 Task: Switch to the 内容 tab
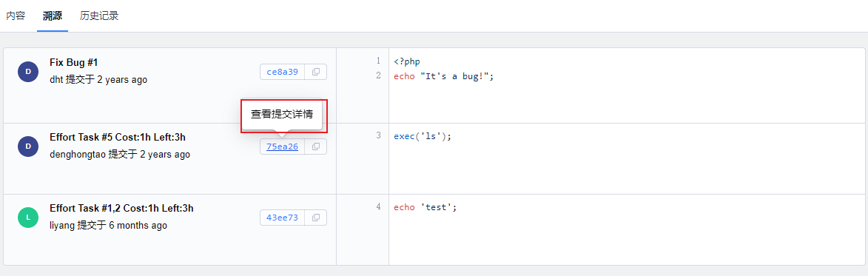(x=16, y=16)
